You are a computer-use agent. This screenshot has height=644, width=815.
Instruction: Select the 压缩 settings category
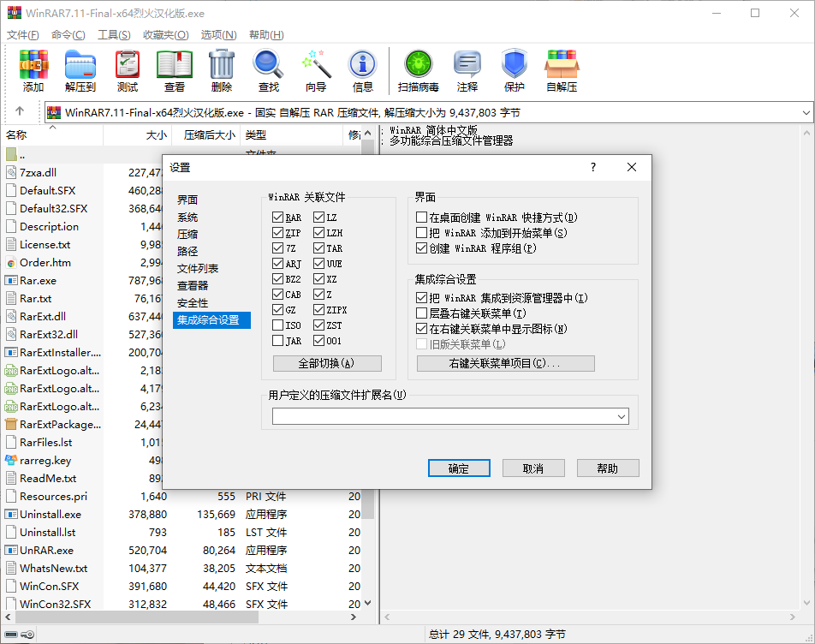pyautogui.click(x=187, y=235)
